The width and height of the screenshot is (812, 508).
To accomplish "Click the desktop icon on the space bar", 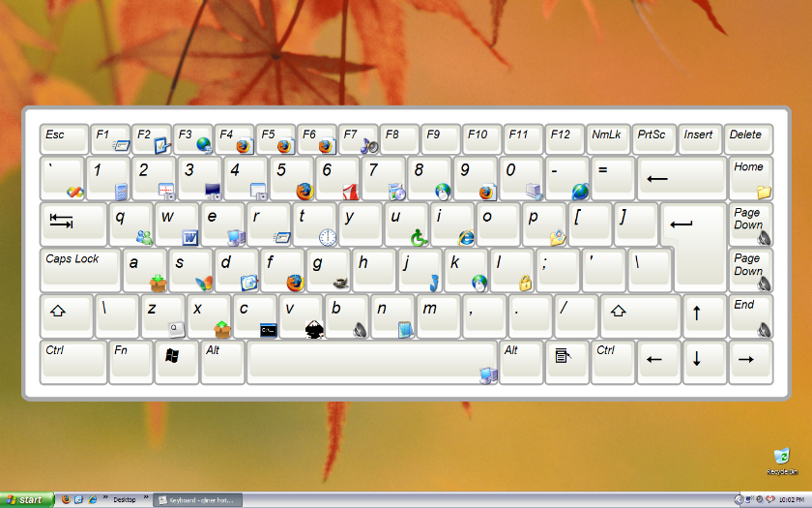I will pyautogui.click(x=488, y=375).
